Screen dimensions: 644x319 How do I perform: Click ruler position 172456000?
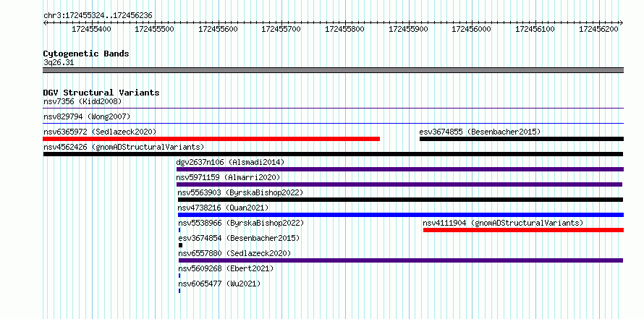472,29
